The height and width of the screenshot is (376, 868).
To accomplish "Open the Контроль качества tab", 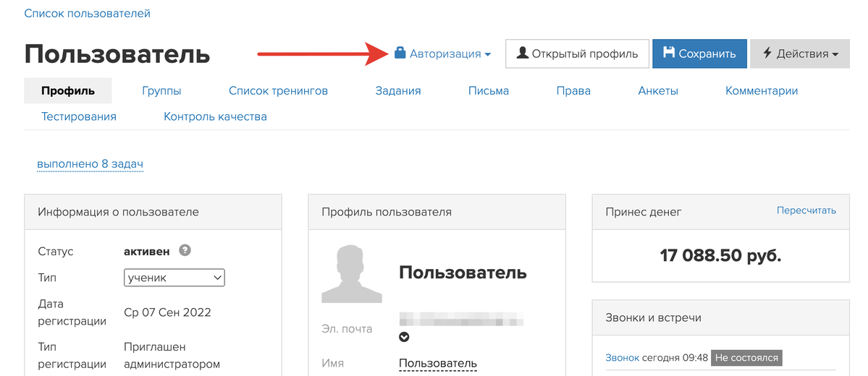I will point(215,116).
